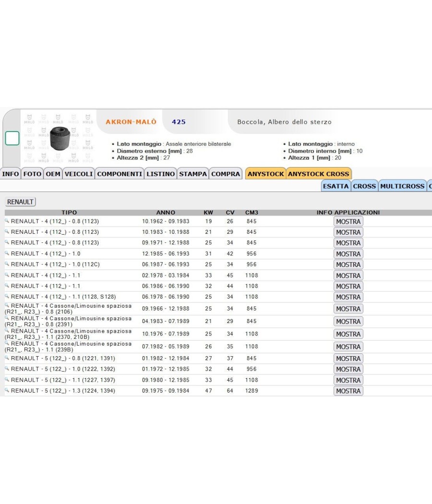Click magnifier icon for Cassone 0.8 (2391) row

pos(7,318)
